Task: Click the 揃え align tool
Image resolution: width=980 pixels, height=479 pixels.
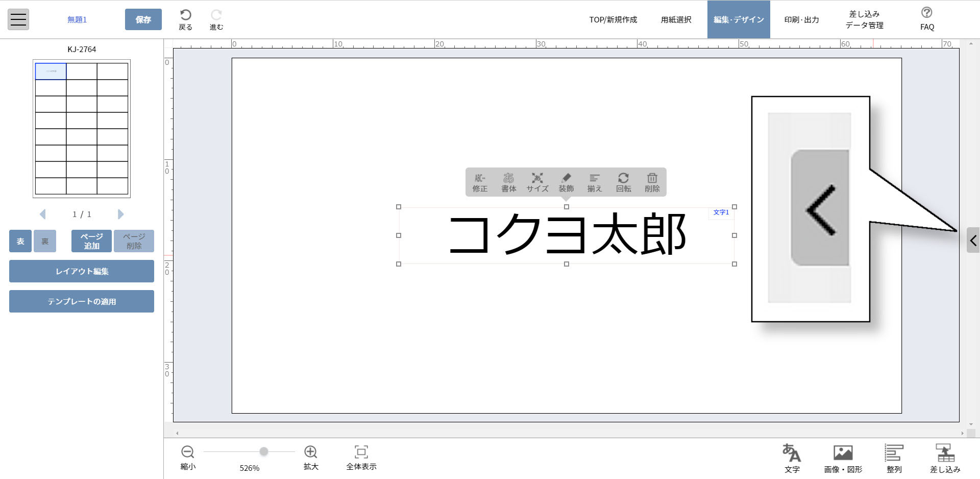Action: [595, 182]
